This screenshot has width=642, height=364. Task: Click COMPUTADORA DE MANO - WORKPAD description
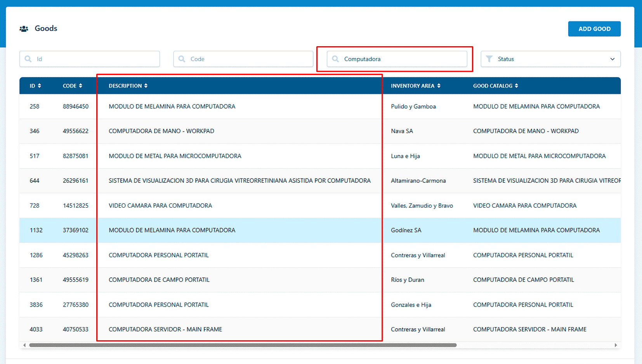161,131
